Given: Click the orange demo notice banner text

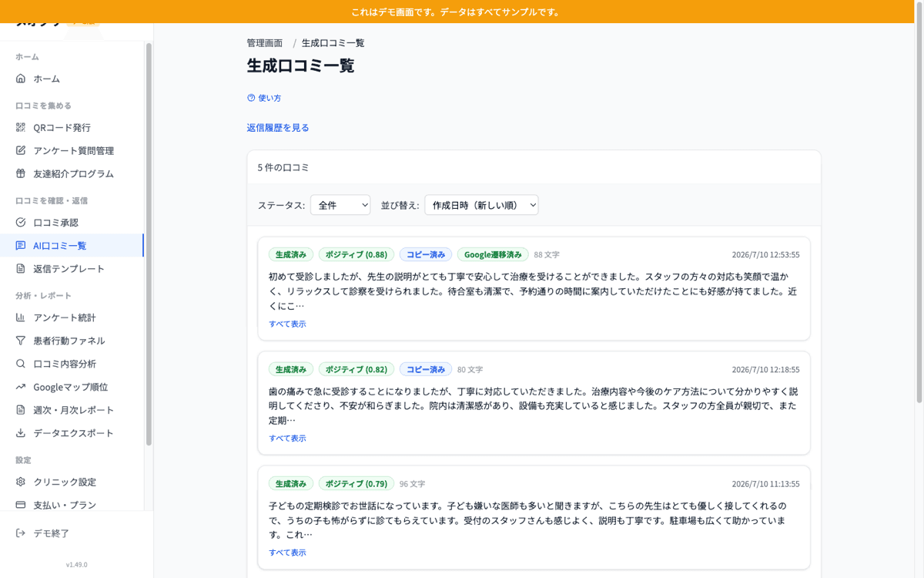Looking at the screenshot, I should tap(457, 12).
